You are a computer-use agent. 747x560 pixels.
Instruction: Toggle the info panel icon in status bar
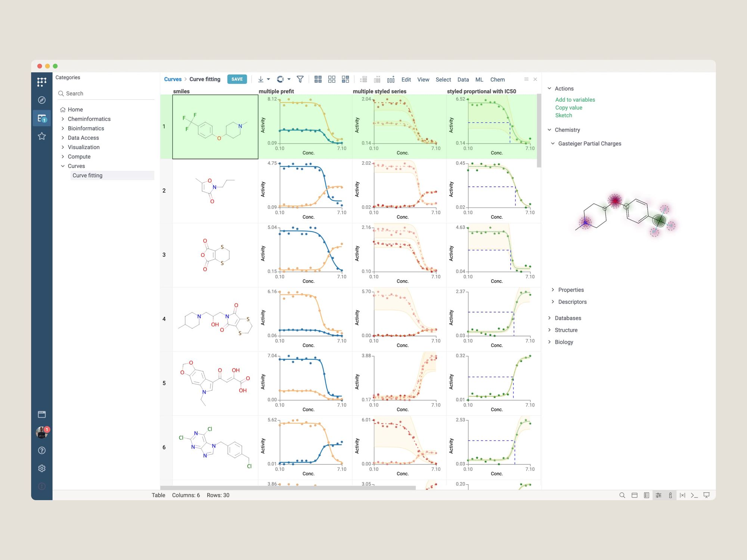click(670, 495)
